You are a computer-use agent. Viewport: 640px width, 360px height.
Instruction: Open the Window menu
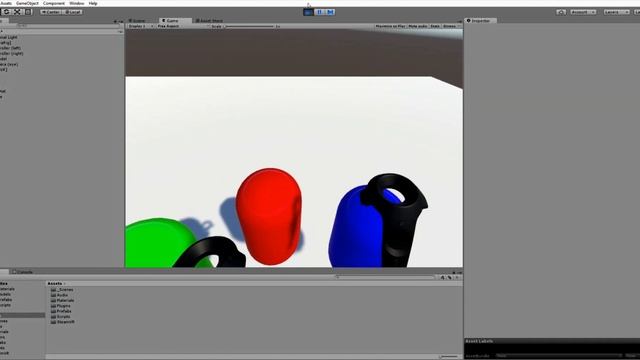click(x=76, y=3)
